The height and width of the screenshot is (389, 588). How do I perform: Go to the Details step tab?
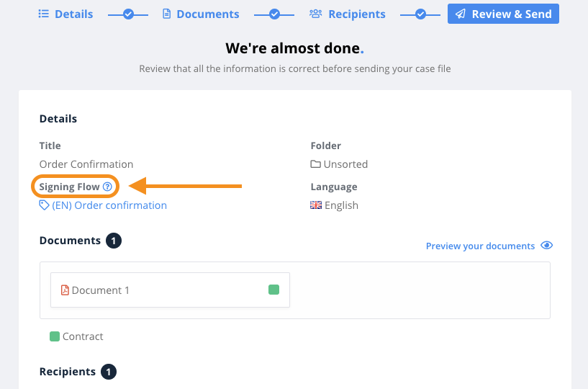(x=65, y=14)
